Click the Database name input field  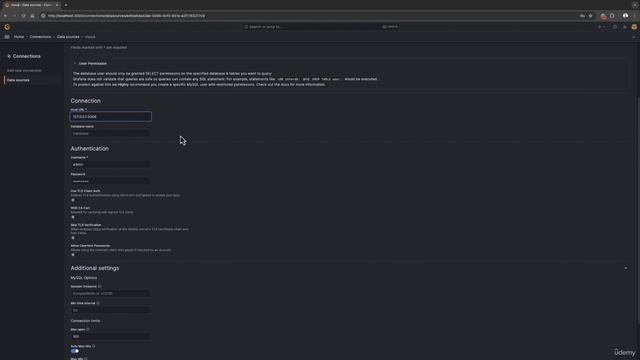(111, 133)
